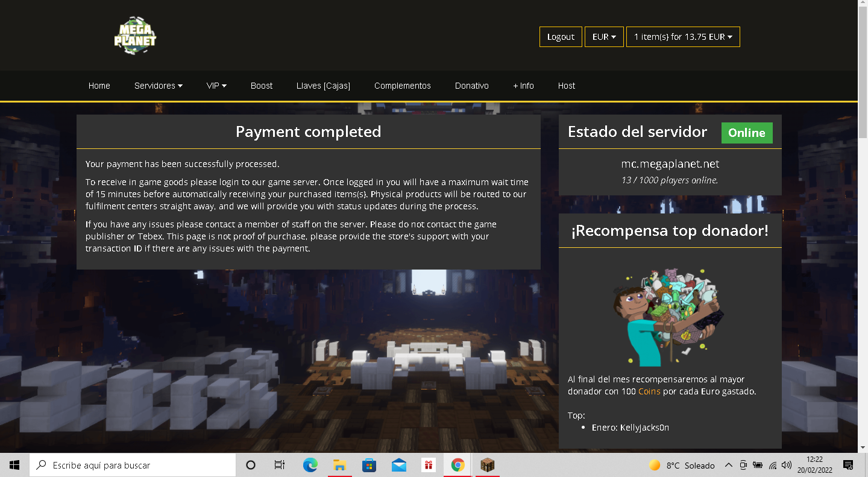Open the Donativo page
Viewport: 868px width, 477px height.
tap(472, 86)
